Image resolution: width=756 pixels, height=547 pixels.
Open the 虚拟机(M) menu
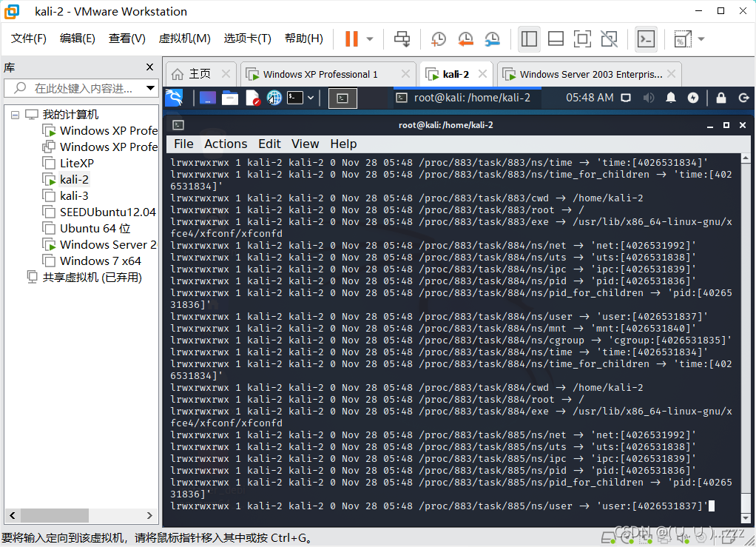coord(185,38)
